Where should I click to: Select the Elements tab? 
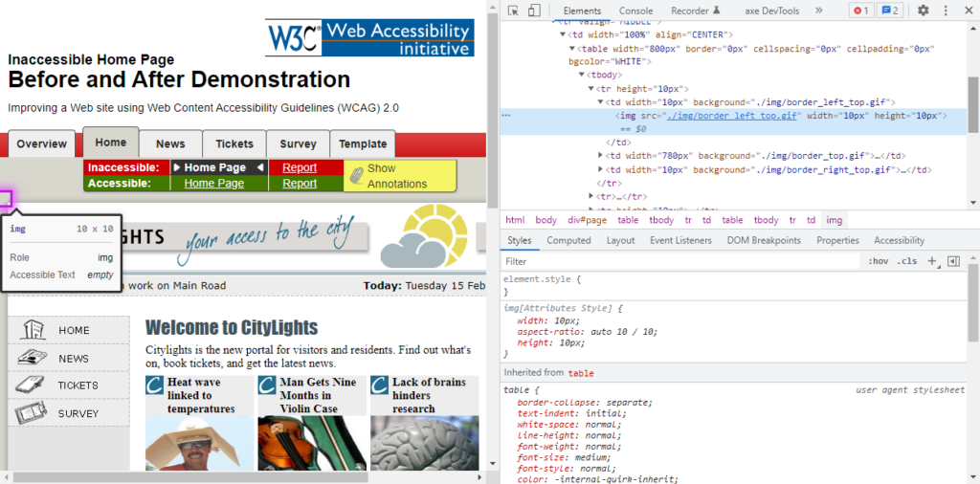click(x=582, y=11)
